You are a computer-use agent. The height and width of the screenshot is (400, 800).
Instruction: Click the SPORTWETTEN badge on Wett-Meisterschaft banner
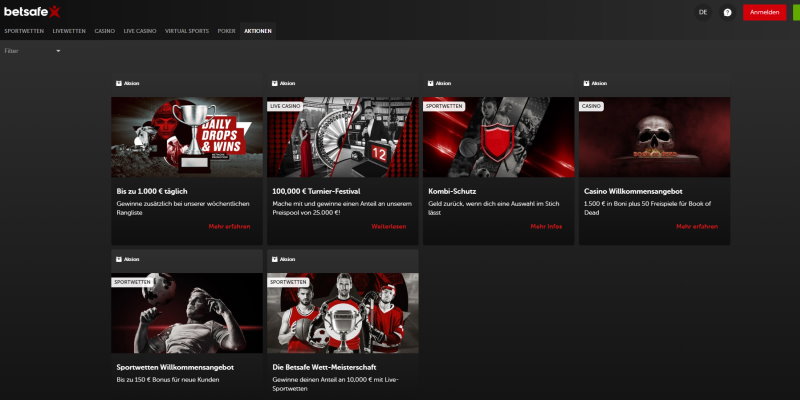point(288,282)
